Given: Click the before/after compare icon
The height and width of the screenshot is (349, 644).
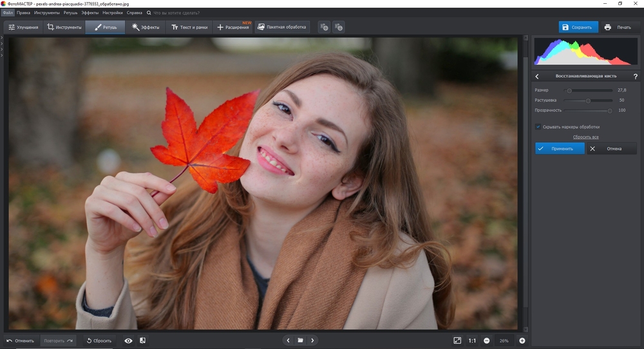Looking at the screenshot, I should (142, 341).
